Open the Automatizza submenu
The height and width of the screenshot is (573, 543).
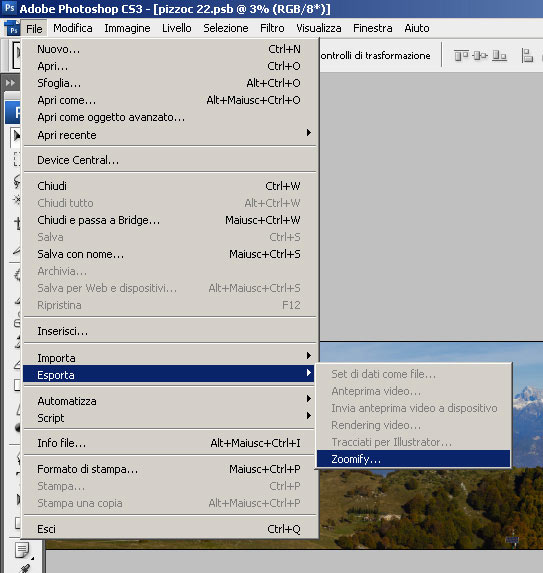[x=169, y=401]
